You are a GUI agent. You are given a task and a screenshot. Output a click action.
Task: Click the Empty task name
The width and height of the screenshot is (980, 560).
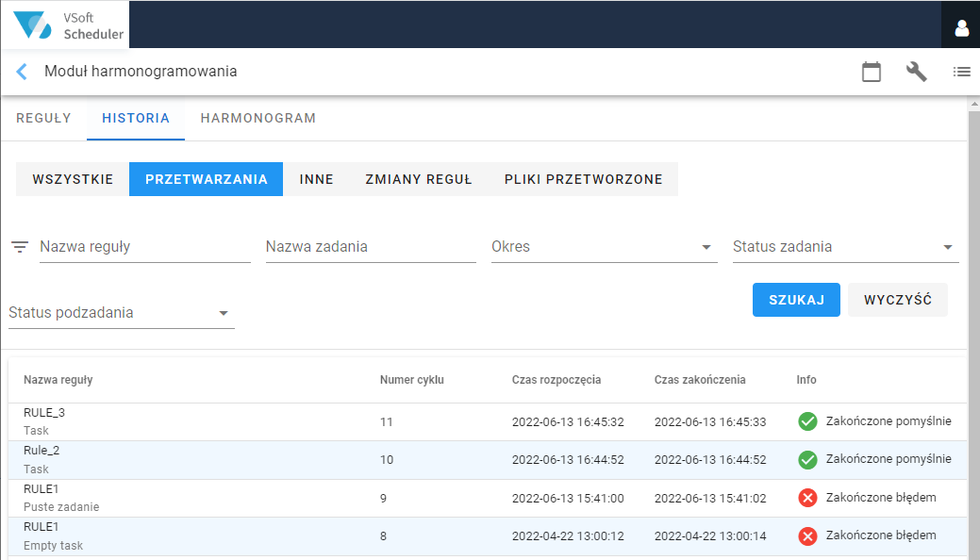(x=53, y=546)
